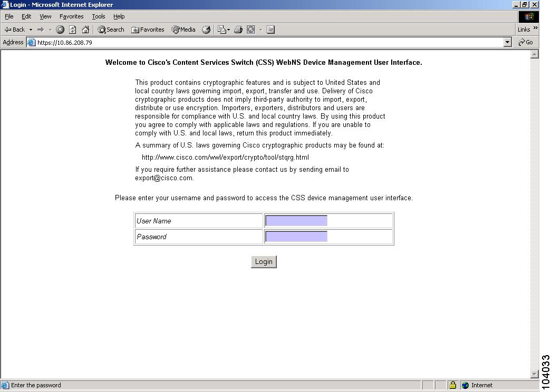
Task: Click the Print toolbar icon
Action: [x=238, y=30]
